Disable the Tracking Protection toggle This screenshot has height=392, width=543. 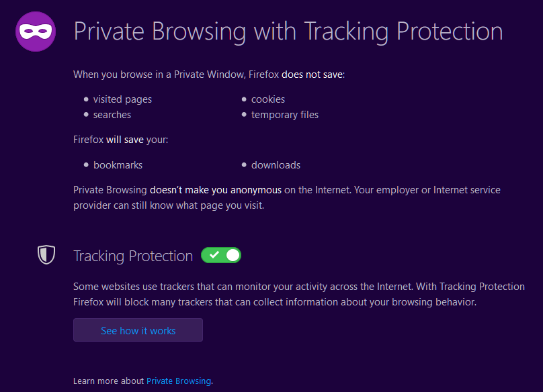point(221,255)
